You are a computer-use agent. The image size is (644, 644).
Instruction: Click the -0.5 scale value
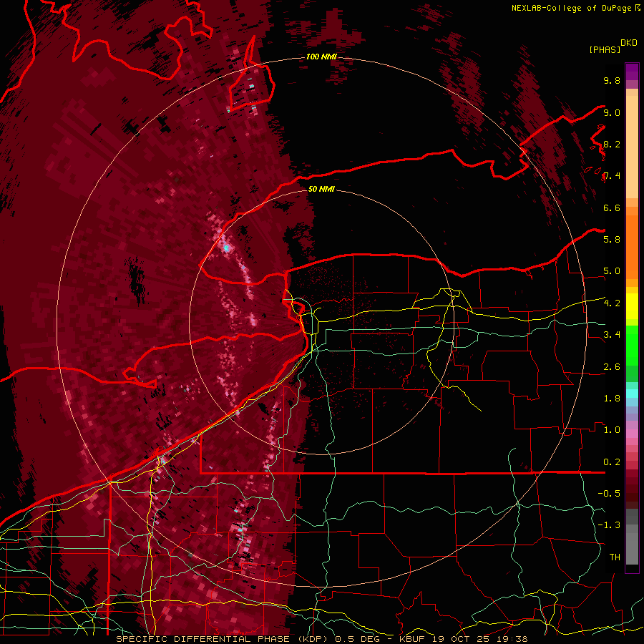[609, 494]
